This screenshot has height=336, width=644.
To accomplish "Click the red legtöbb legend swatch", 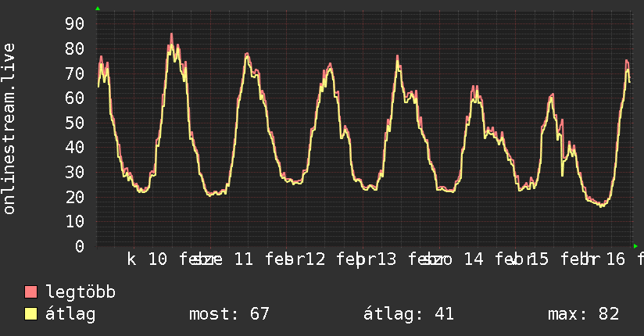I will pos(31,292).
